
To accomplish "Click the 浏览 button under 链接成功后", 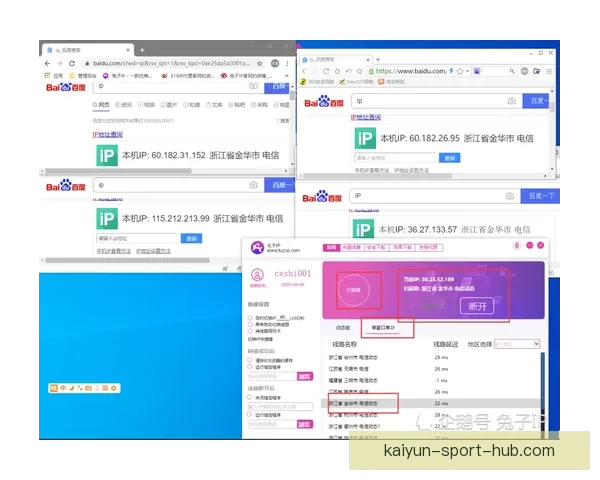I will (x=305, y=376).
